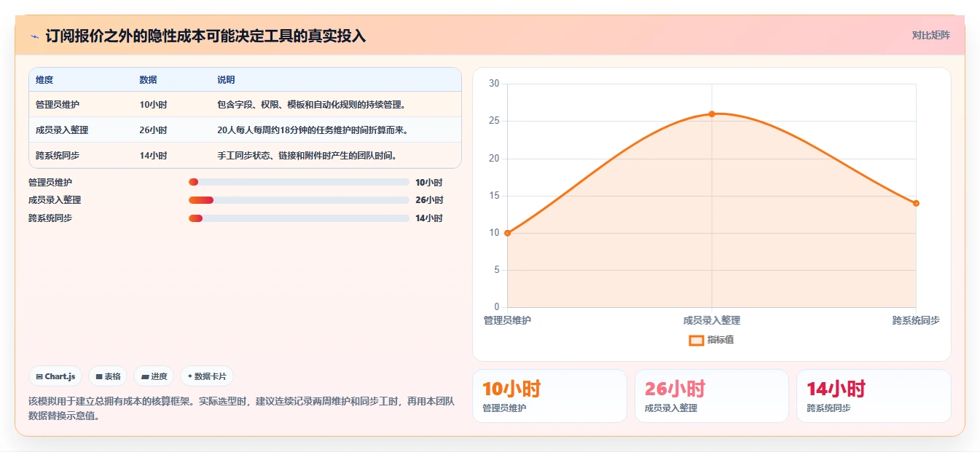Click the lightning icon beside the title
Screen dimensions: 980x452
tap(34, 36)
